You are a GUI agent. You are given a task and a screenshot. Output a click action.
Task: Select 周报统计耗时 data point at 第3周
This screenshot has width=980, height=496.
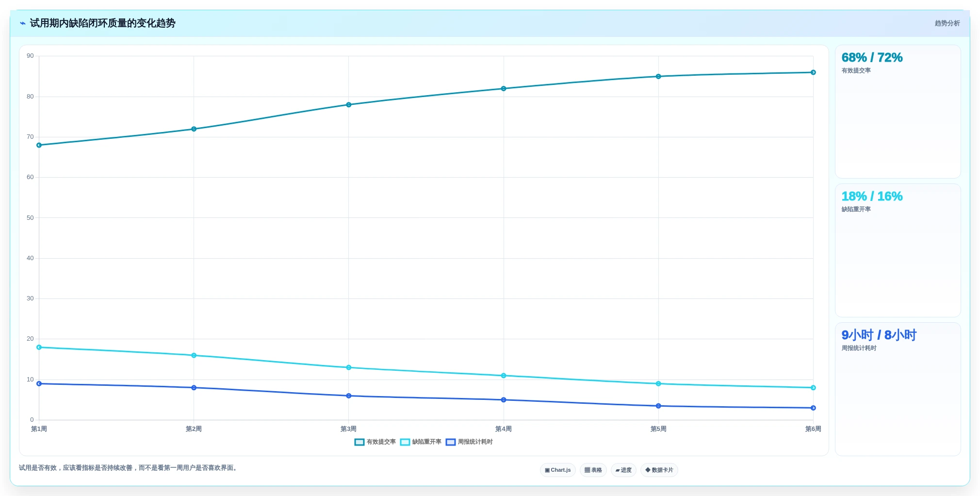click(x=349, y=396)
